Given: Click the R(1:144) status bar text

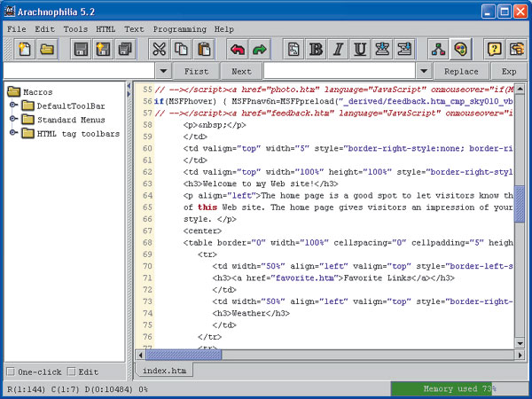Looking at the screenshot, I should (x=26, y=389).
